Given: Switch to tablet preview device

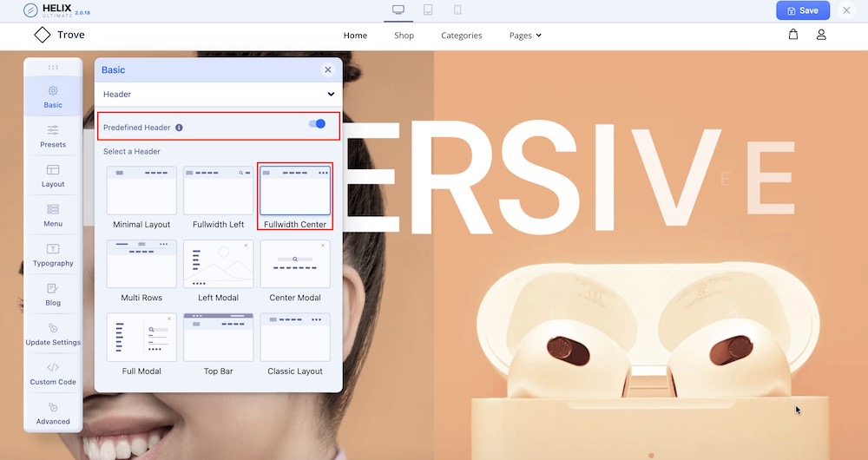Looking at the screenshot, I should [x=428, y=10].
